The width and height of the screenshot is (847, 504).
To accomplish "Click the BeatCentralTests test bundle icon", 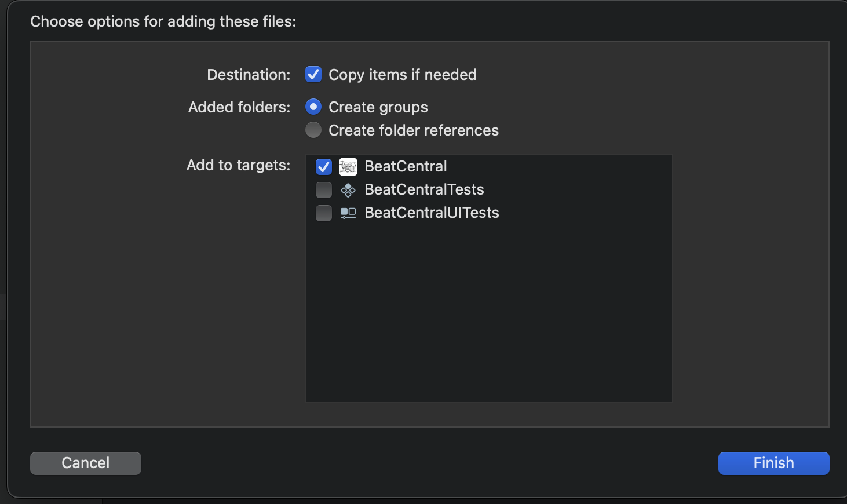I will (348, 189).
